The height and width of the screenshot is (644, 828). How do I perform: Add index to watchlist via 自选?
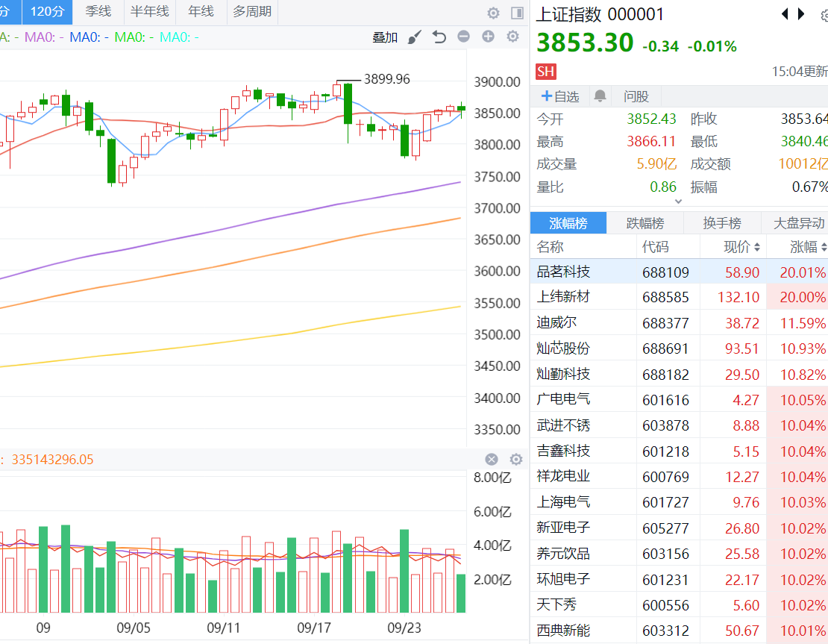(560, 96)
